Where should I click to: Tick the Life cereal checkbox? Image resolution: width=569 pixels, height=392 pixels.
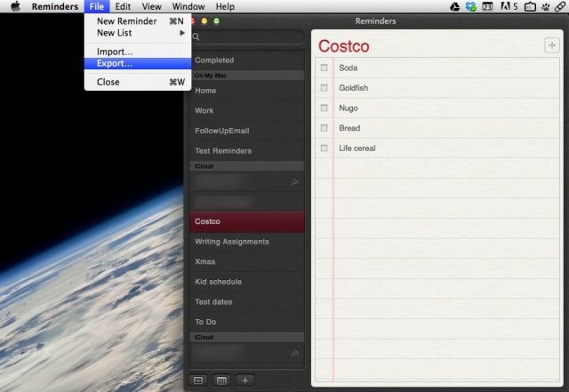[x=324, y=148]
